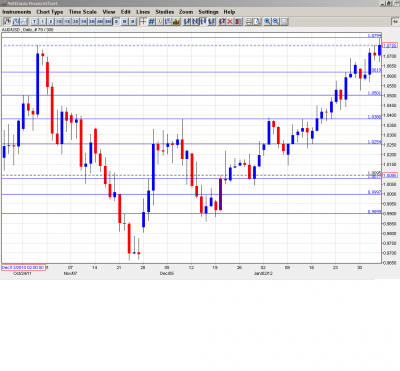Click the info icon in toolbar

160,22
